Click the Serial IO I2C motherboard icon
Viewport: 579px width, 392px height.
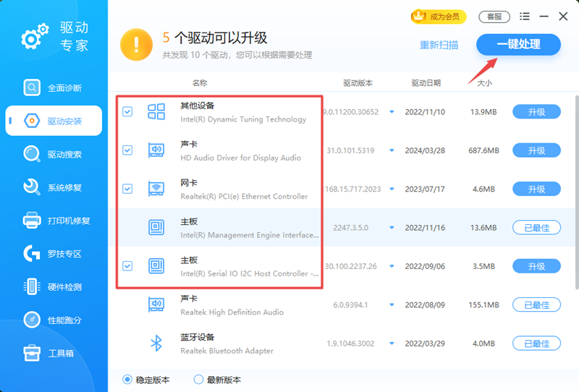coord(156,265)
